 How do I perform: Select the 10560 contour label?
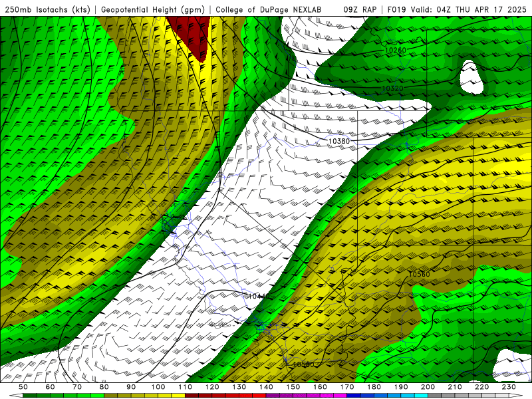pos(419,274)
